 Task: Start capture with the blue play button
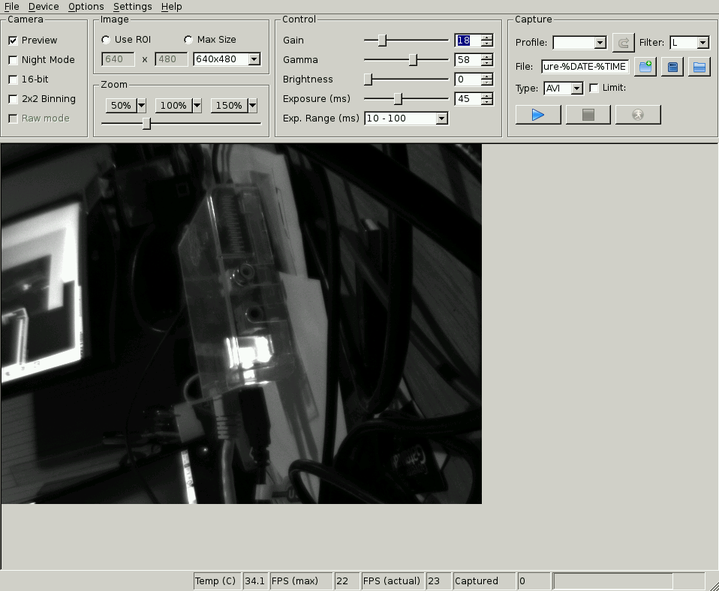point(538,115)
